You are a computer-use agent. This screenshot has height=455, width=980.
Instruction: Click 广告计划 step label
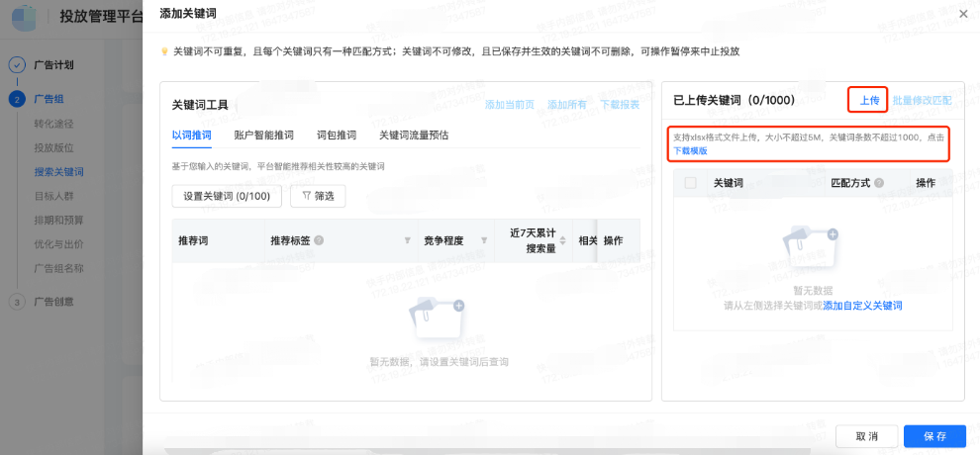(x=53, y=64)
